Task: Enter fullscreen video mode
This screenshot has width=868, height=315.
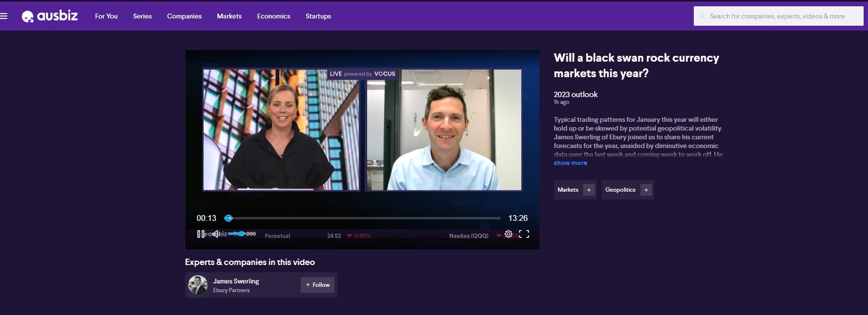Action: tap(524, 234)
